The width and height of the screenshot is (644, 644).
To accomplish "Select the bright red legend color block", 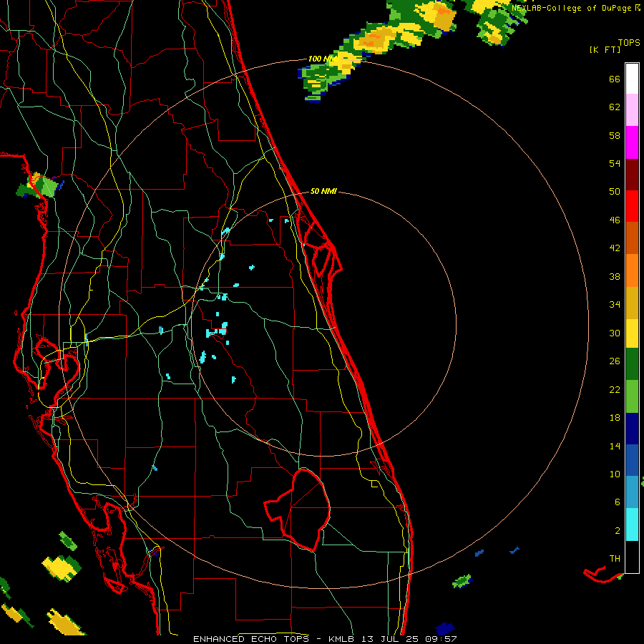I will point(632,206).
